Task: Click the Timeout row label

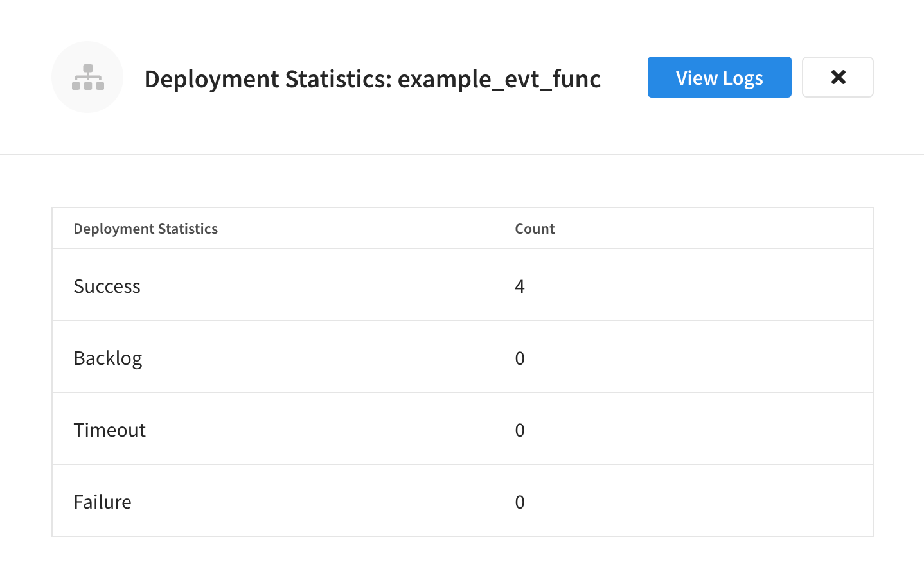Action: pos(109,430)
